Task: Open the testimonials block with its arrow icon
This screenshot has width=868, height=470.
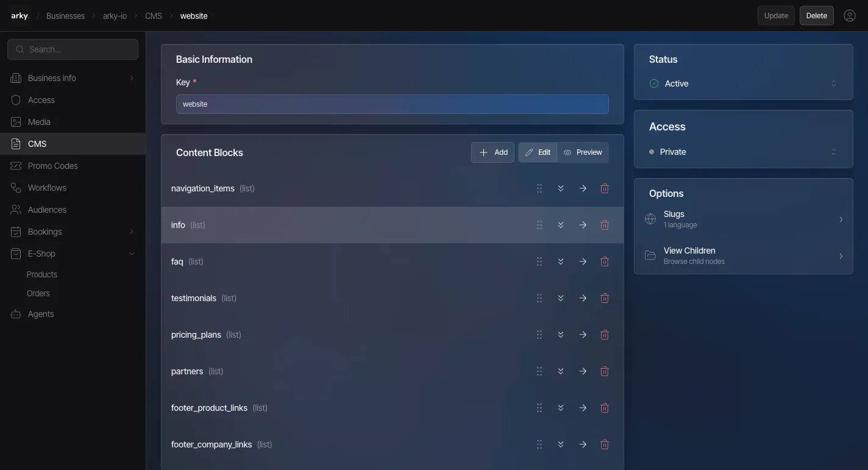Action: pos(583,298)
